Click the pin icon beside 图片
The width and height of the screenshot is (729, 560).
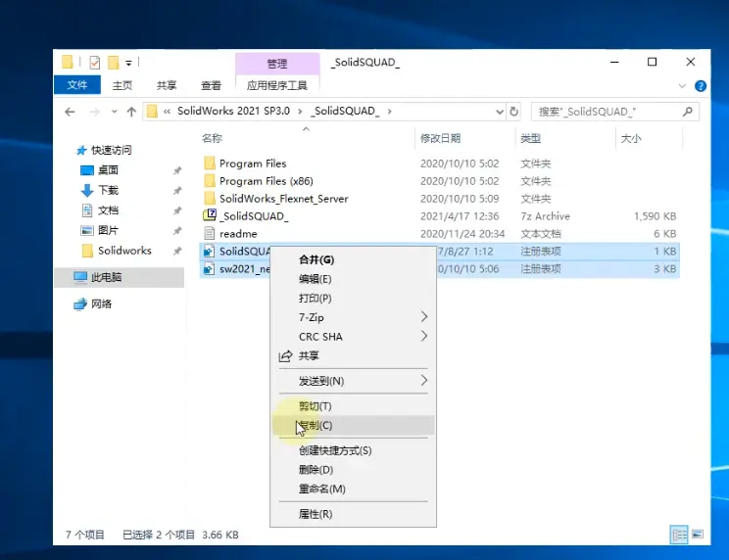point(177,231)
